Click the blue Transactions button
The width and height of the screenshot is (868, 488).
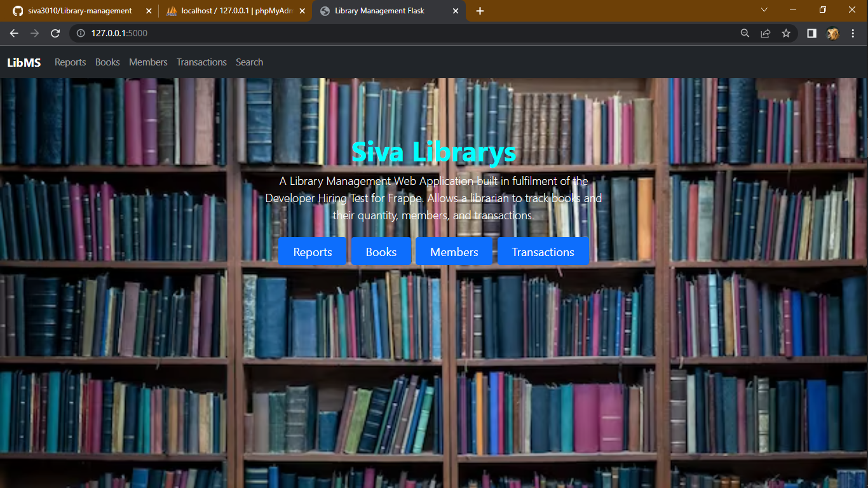point(543,251)
